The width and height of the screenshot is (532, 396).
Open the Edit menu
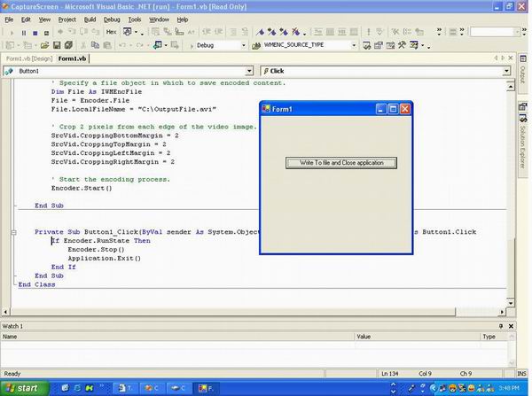(x=26, y=19)
